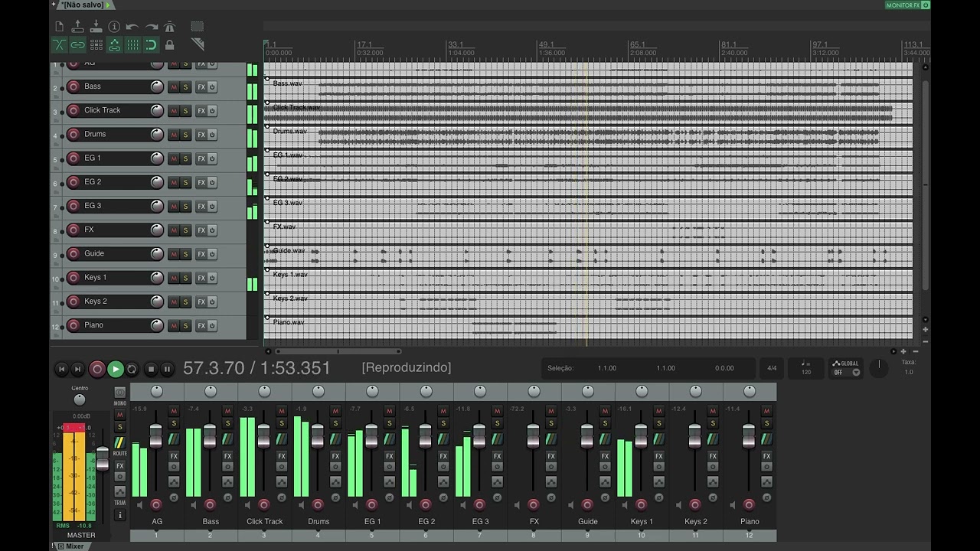Mute the master track in mixer
980x551 pixels.
[x=120, y=415]
